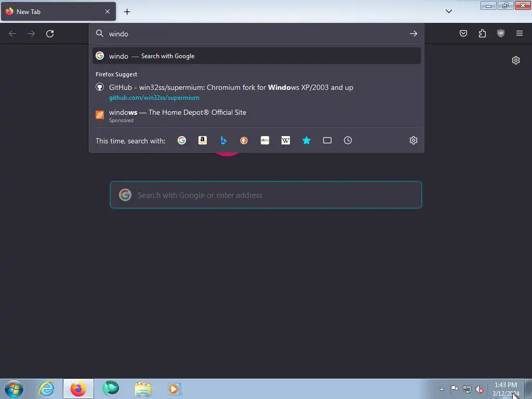Select 'windo — Search with Google' suggestion
532x399 pixels.
(x=257, y=56)
